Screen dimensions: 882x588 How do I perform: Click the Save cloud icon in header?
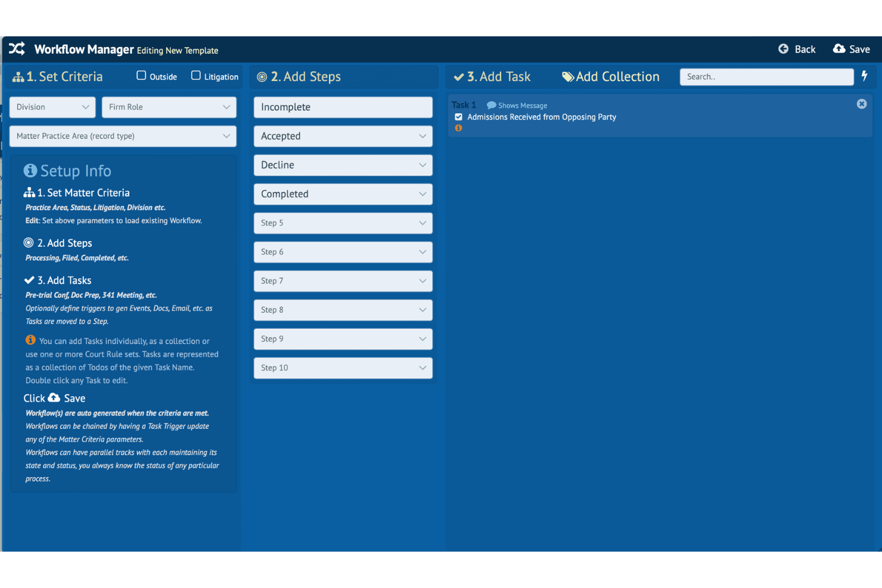coord(839,48)
